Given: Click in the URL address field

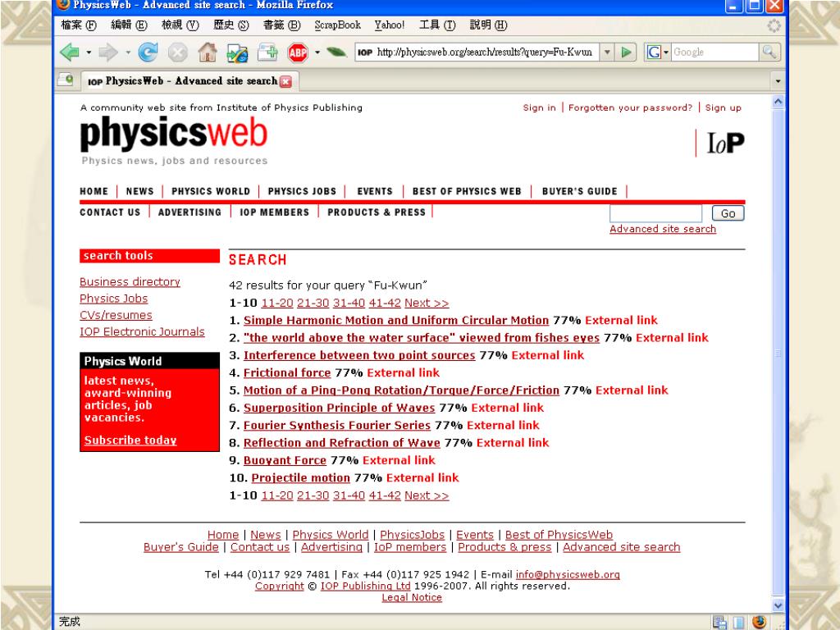Looking at the screenshot, I should click(486, 52).
